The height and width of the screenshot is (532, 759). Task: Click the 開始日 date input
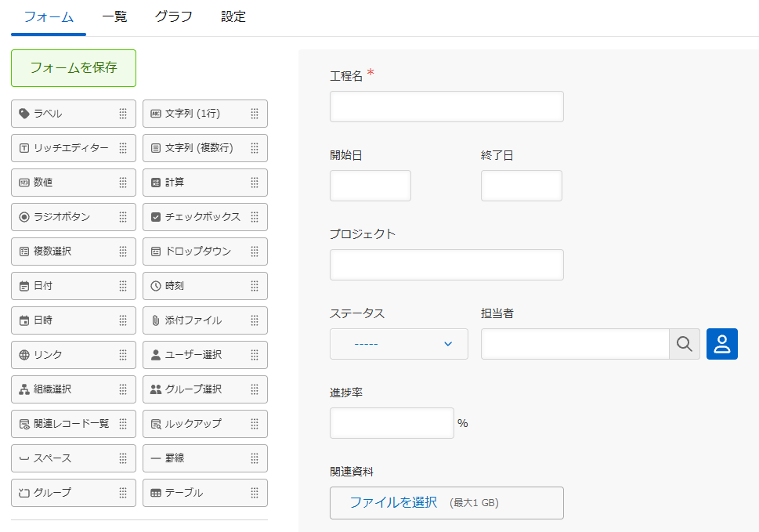click(370, 186)
